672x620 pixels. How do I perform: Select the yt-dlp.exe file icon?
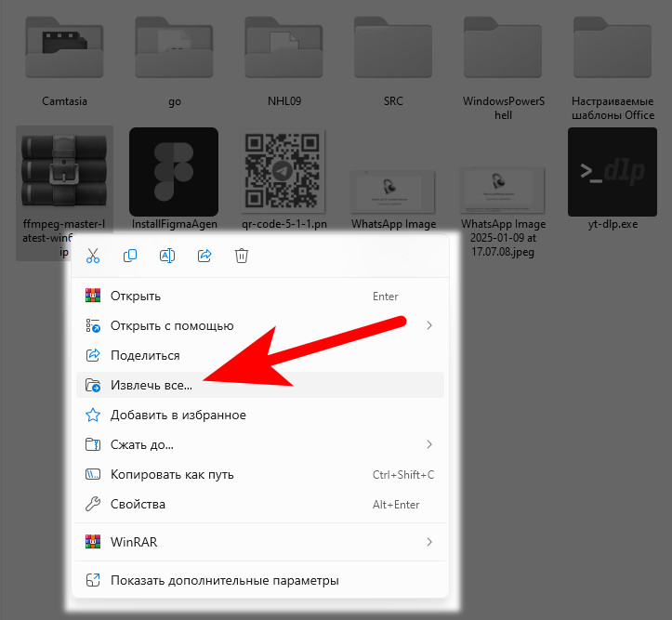613,172
